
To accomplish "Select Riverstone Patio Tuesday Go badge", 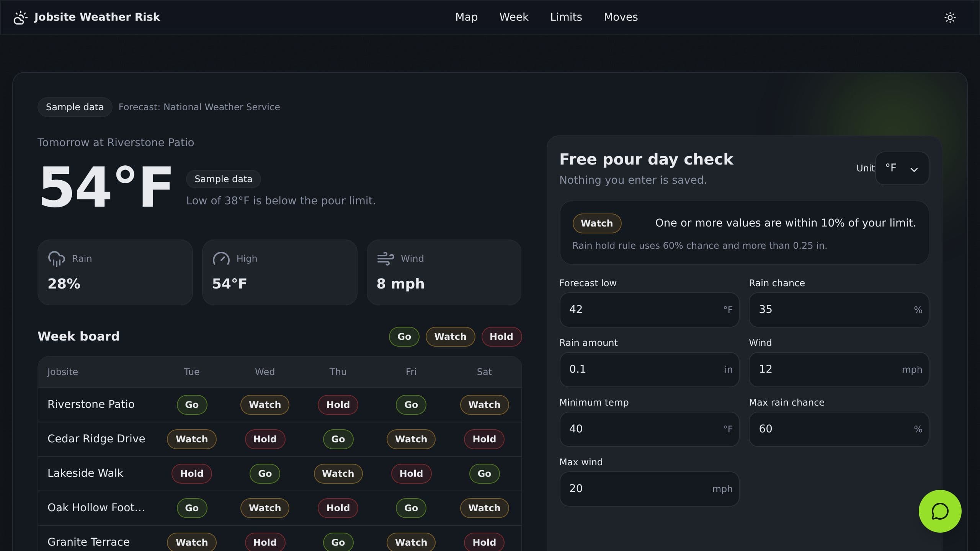I will pos(192,405).
